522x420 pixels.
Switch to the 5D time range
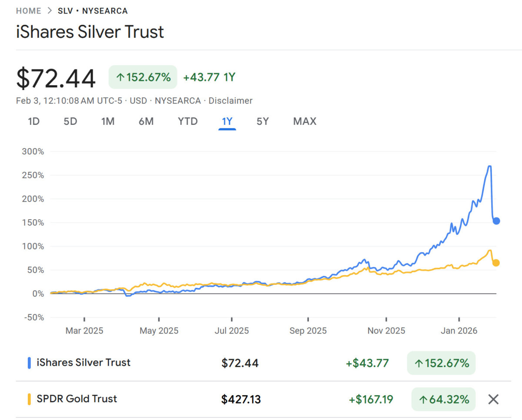pos(70,121)
